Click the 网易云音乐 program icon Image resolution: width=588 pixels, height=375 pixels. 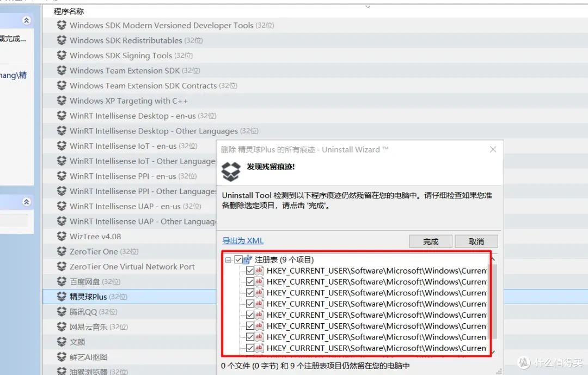pos(62,326)
